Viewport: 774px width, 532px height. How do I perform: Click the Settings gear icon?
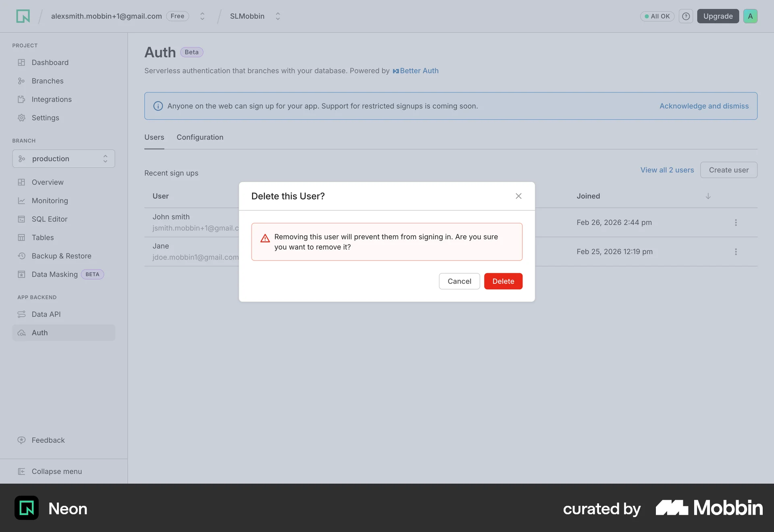point(21,118)
